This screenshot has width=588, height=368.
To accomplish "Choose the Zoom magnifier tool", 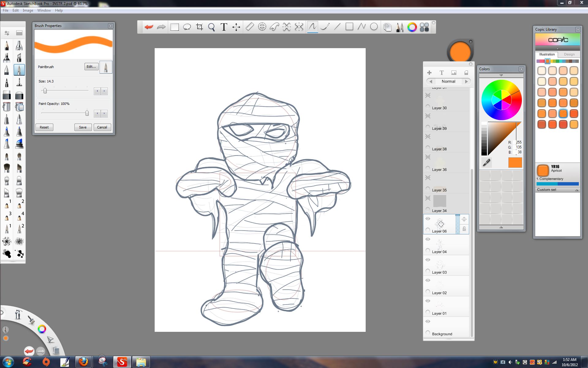I will point(212,27).
